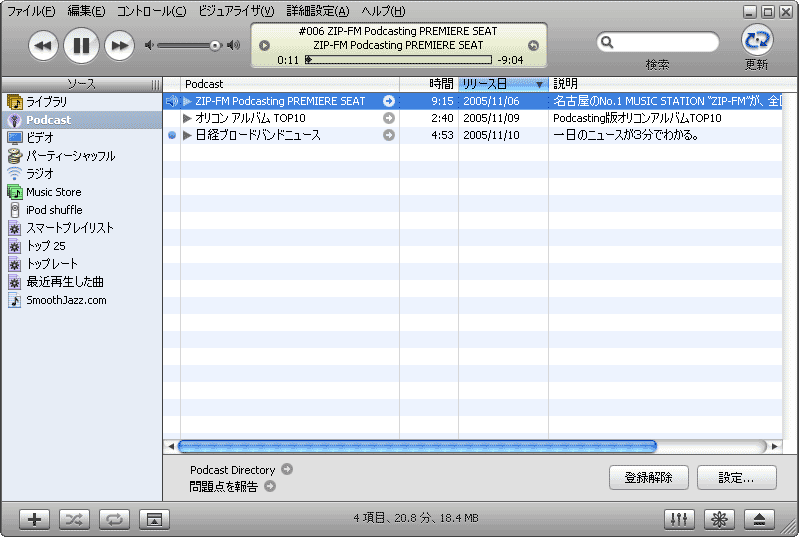Image resolution: width=799 pixels, height=537 pixels.
Task: Click the arrow icon beside オリコン アルバム TOP10
Action: coord(389,118)
